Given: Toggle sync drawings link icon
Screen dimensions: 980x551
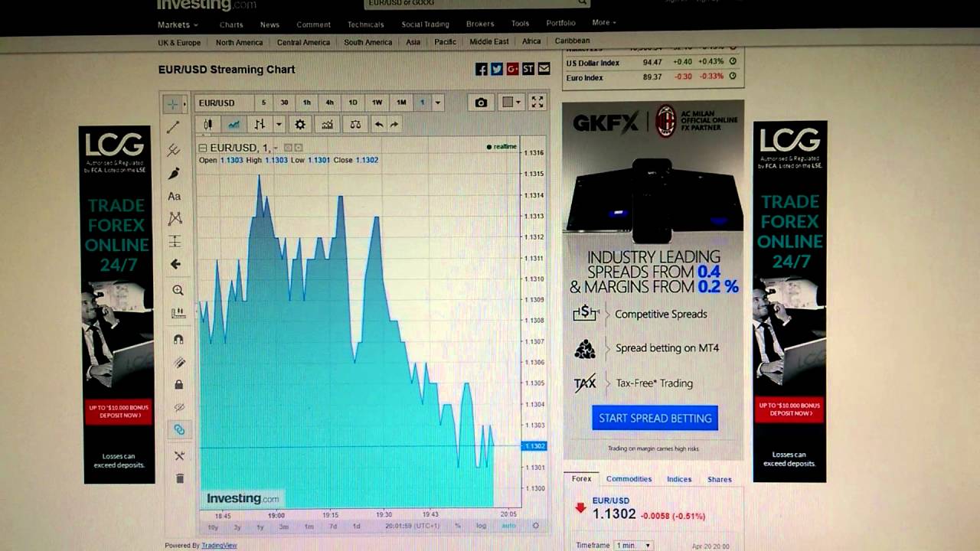Looking at the screenshot, I should click(x=179, y=430).
